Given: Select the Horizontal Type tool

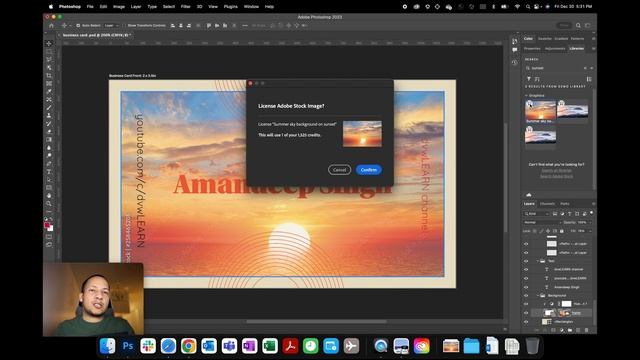Looking at the screenshot, I should point(49,171).
